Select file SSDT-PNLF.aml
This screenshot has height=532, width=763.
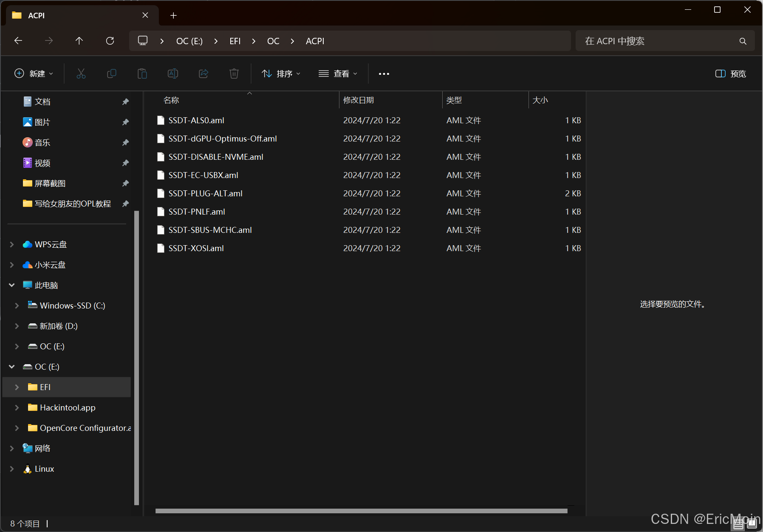coord(197,212)
